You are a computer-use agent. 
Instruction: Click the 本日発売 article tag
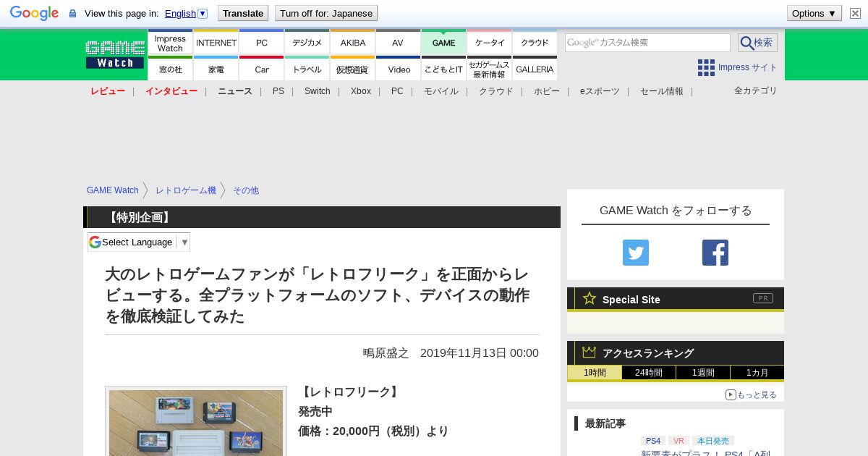click(713, 441)
